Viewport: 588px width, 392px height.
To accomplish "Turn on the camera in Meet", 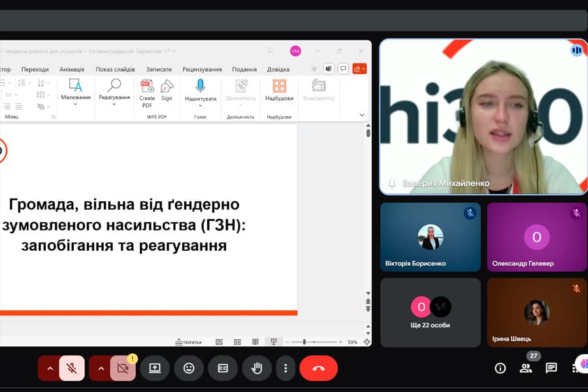I will pyautogui.click(x=123, y=368).
